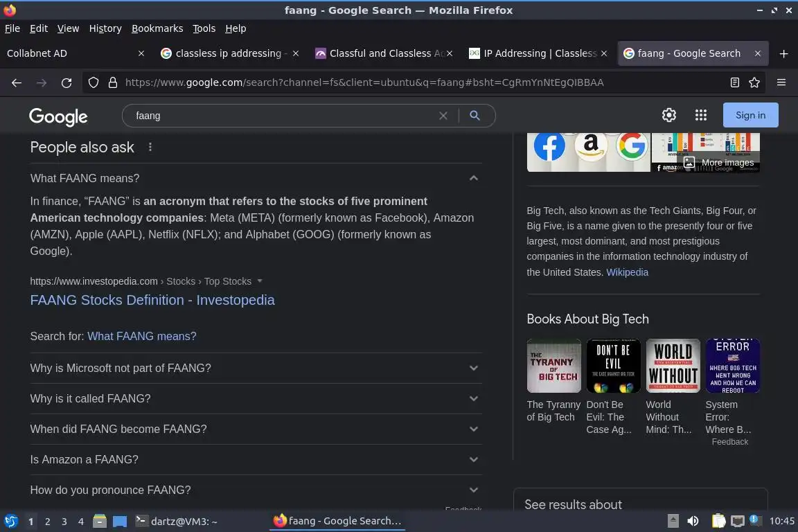Expand Why is Microsoft not part of FAANG?
This screenshot has height=532, width=798.
(x=473, y=368)
